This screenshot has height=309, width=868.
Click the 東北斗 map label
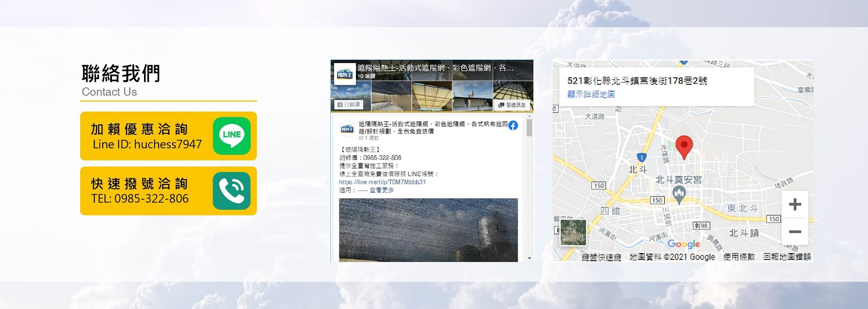tap(743, 208)
